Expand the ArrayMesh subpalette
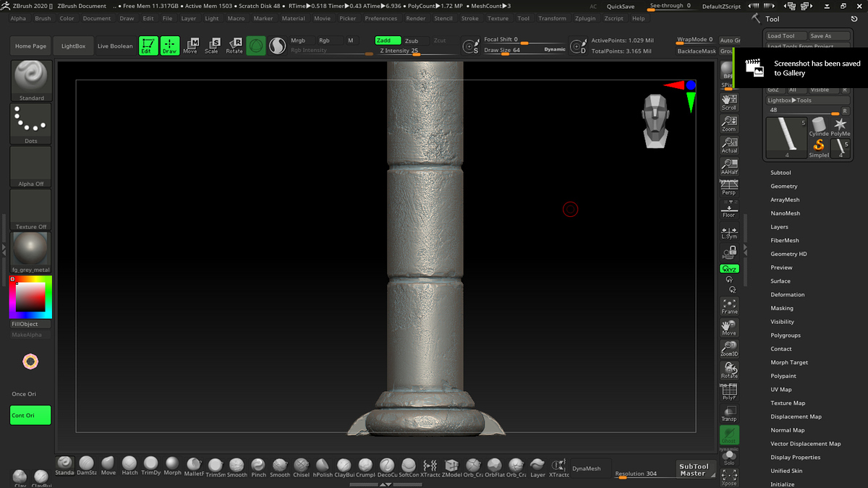The height and width of the screenshot is (488, 868). tap(785, 200)
